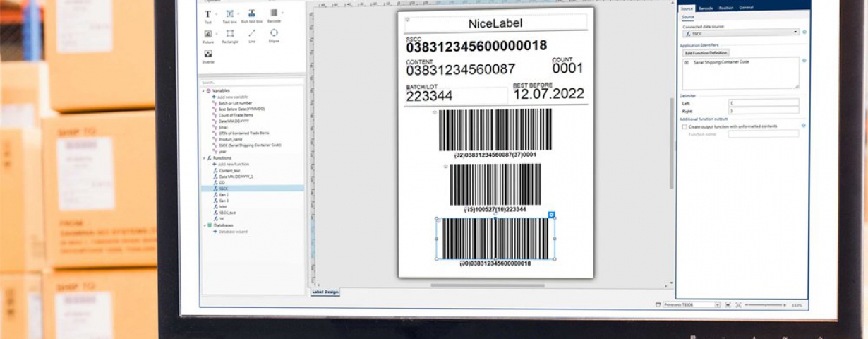
Task: Select Batch/Lot value 223344 text
Action: (x=429, y=96)
